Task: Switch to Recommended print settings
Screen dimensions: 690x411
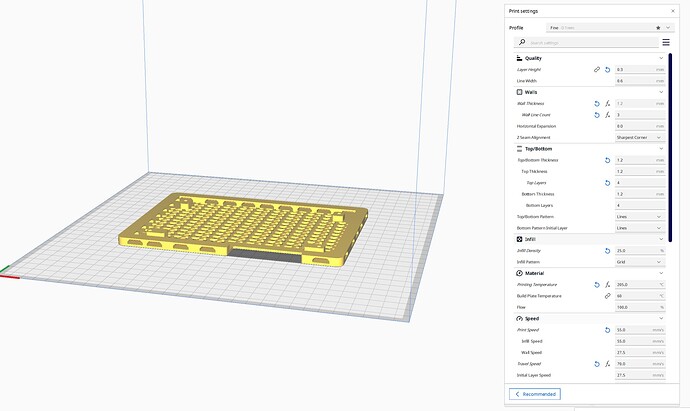Action: 535,394
